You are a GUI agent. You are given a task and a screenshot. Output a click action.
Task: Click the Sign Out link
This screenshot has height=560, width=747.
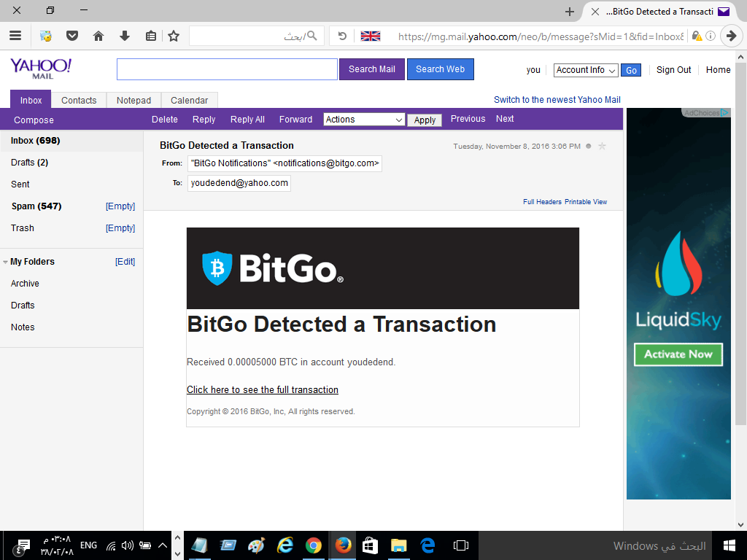[x=673, y=70]
